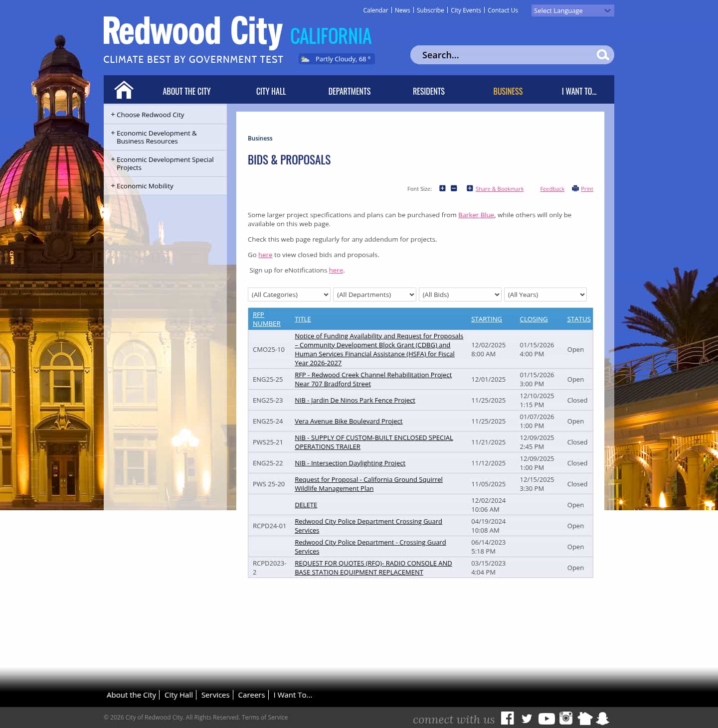The height and width of the screenshot is (728, 718).
Task: Open the (All Years) filter dropdown
Action: [x=545, y=294]
